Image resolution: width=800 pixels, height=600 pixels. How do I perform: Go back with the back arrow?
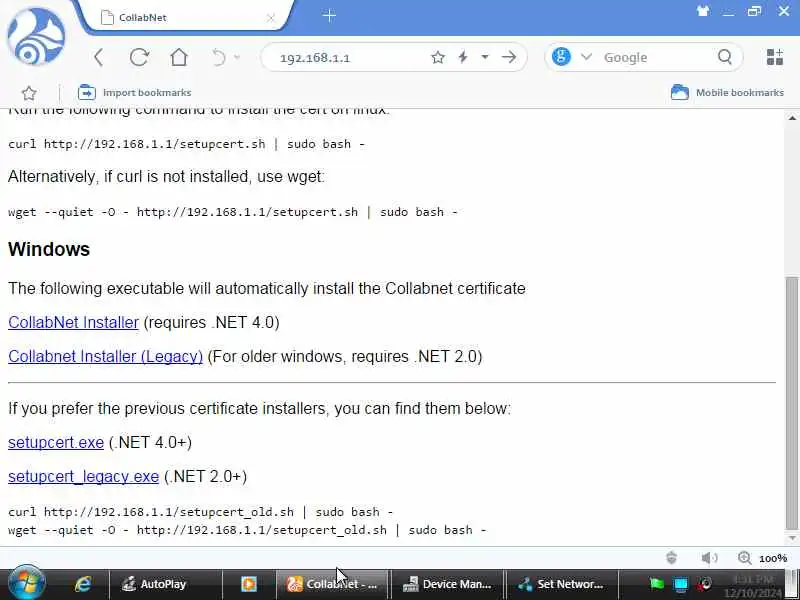click(99, 57)
